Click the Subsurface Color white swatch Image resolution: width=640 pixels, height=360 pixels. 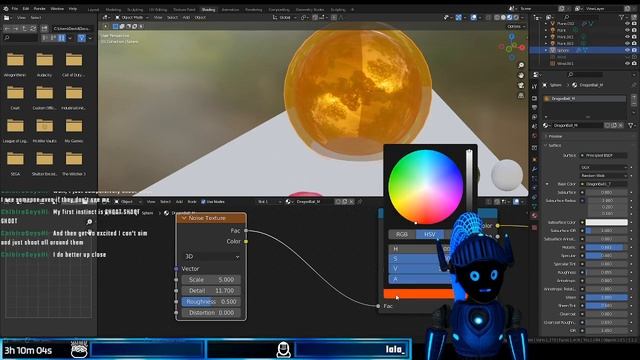(606, 222)
